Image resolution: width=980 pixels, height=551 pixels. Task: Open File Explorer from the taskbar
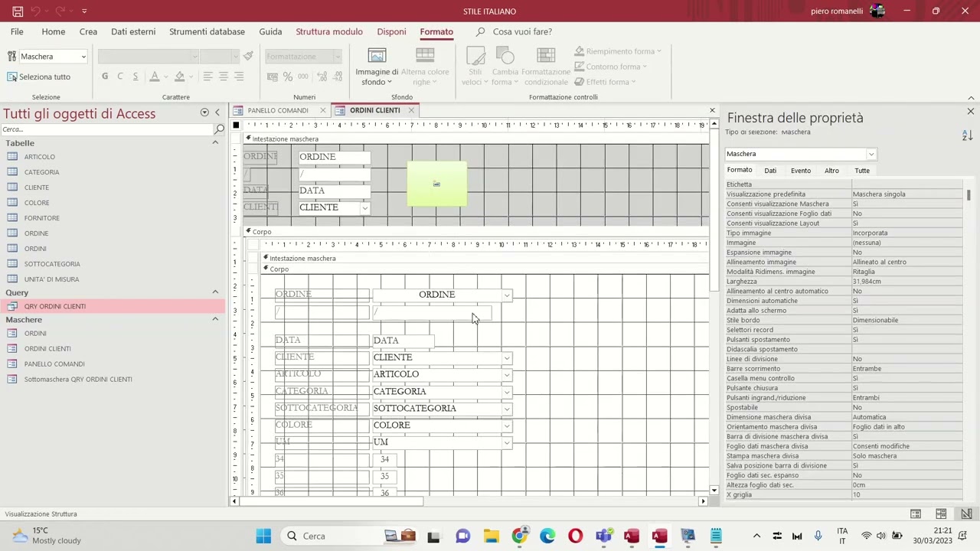[491, 536]
